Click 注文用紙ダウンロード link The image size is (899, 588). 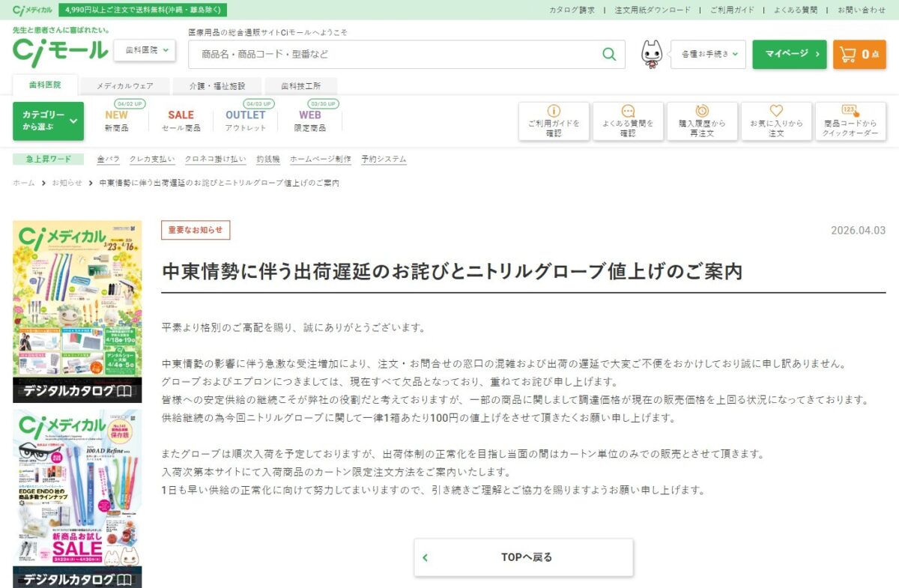click(653, 10)
